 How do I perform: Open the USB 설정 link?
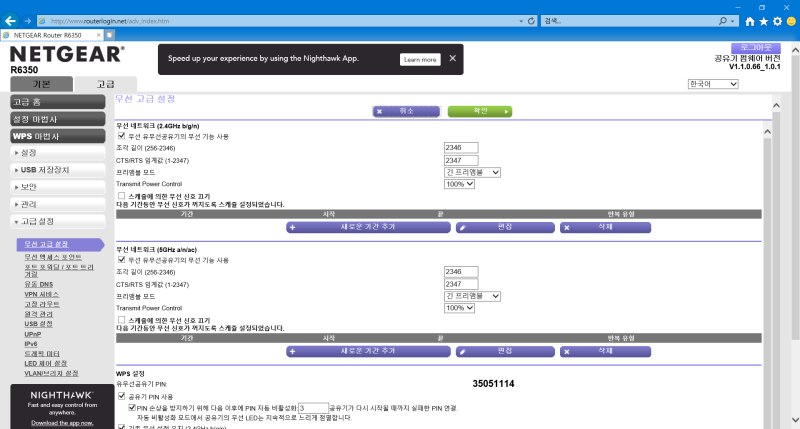(x=39, y=324)
